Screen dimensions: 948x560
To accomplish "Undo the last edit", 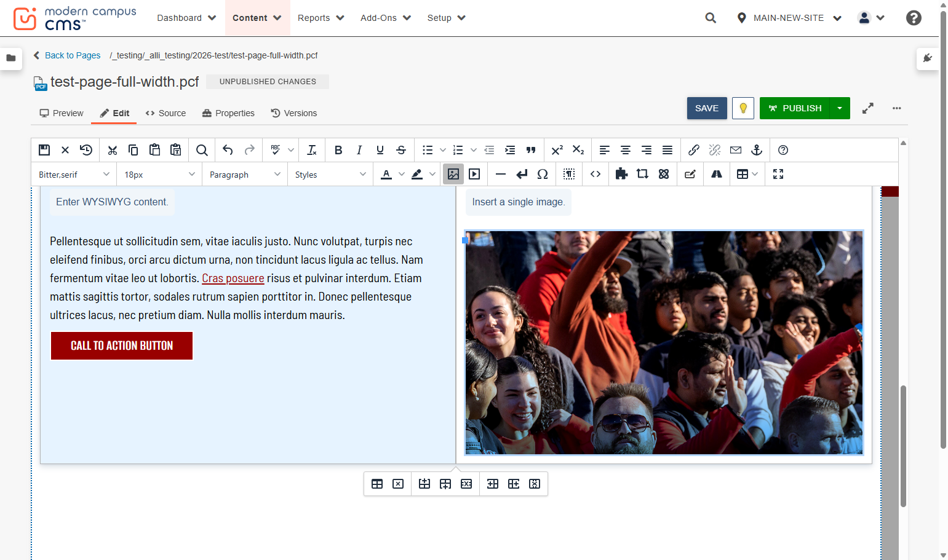I will (x=228, y=150).
